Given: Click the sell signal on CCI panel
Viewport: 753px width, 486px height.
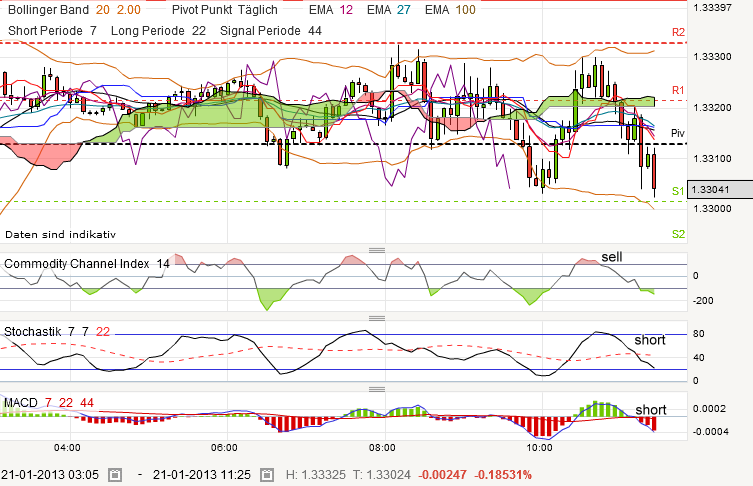Looking at the screenshot, I should (612, 257).
